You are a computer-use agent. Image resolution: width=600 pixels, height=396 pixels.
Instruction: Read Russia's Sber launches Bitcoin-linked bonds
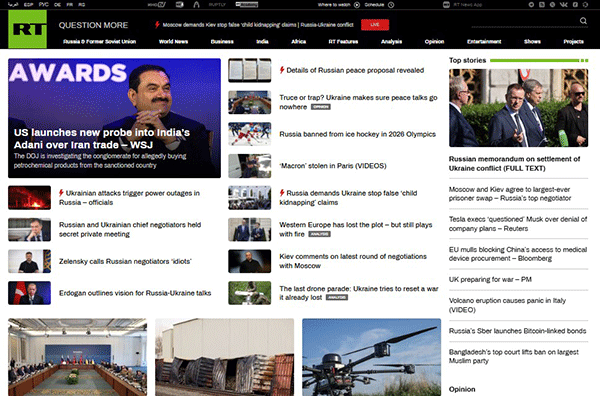[x=517, y=331]
